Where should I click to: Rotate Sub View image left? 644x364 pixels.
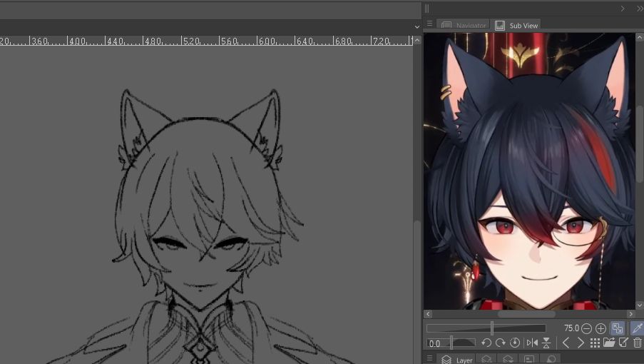[x=486, y=343]
